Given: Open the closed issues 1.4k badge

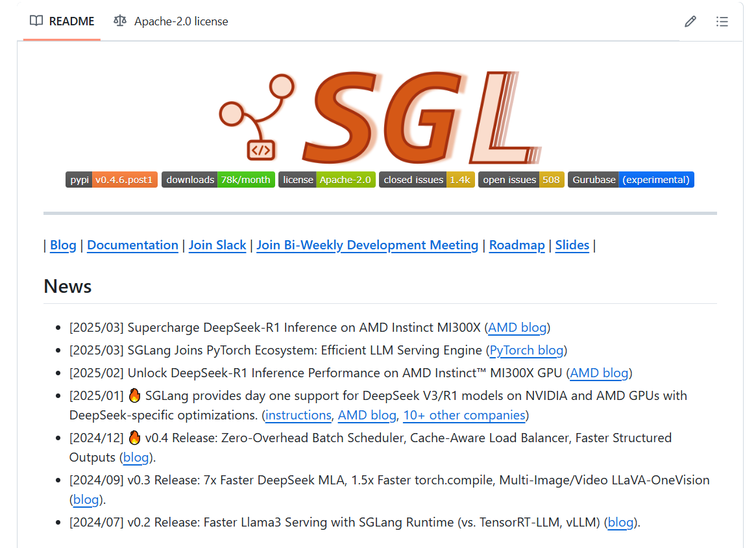Looking at the screenshot, I should 427,180.
